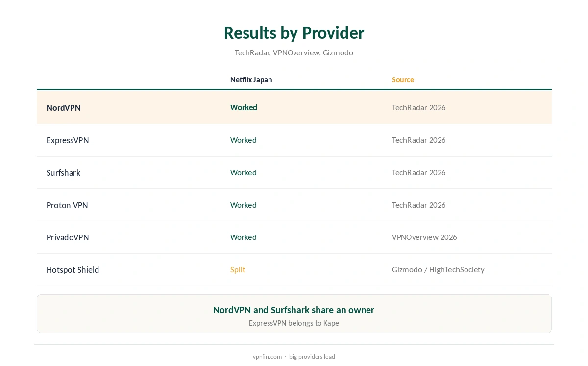Click the note "ExpressVPN belongs to Kape"
This screenshot has width=588, height=366.
(x=294, y=323)
